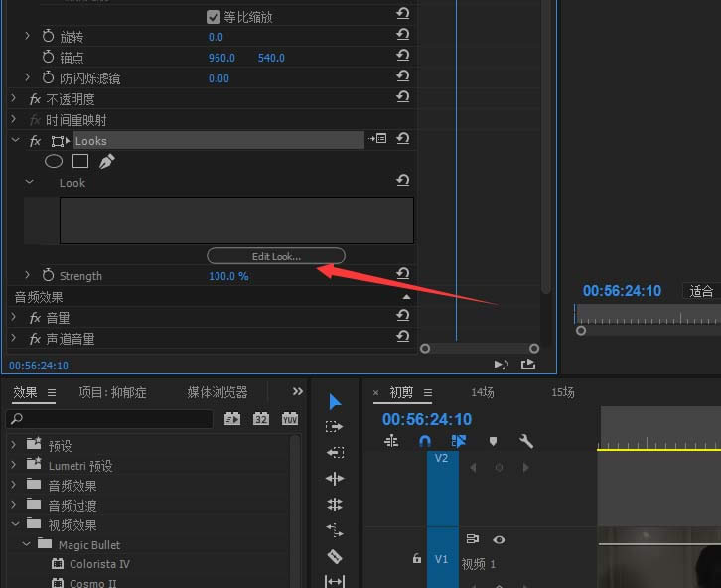Select the Selection arrow tool
721x588 pixels.
point(335,402)
